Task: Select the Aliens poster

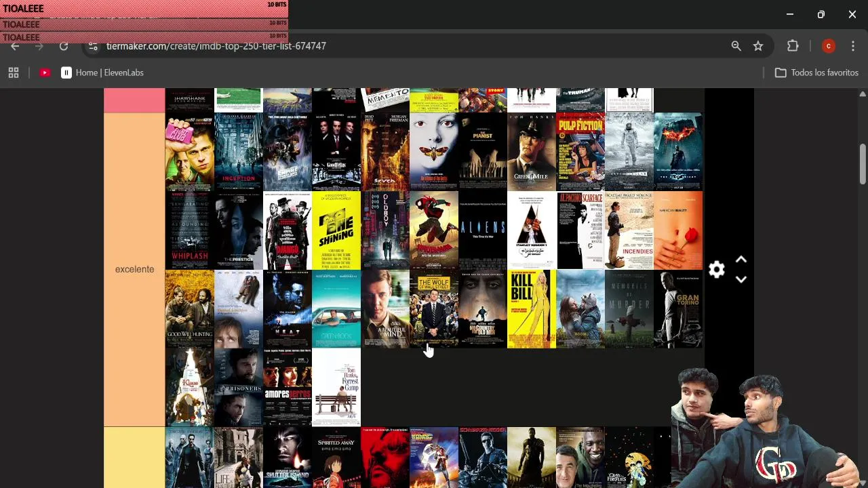Action: 482,230
